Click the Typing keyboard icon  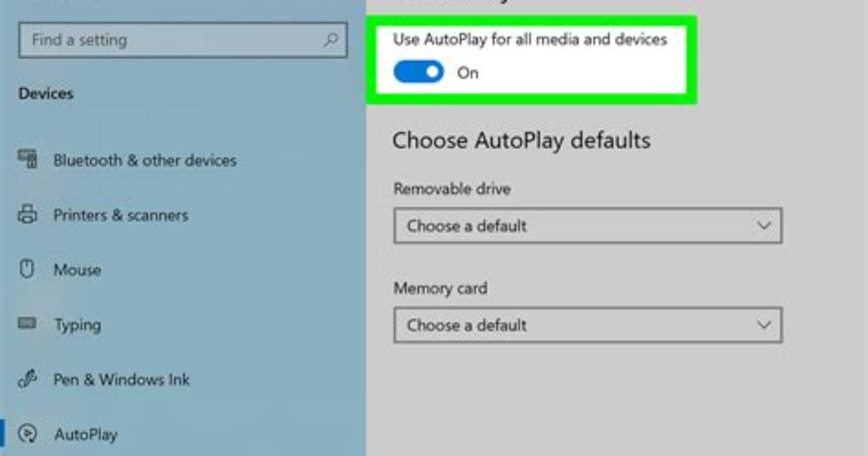click(27, 323)
